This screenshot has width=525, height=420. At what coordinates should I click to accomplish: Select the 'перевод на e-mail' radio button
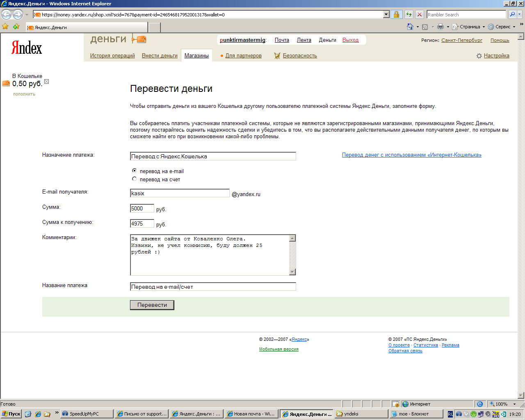click(x=134, y=171)
